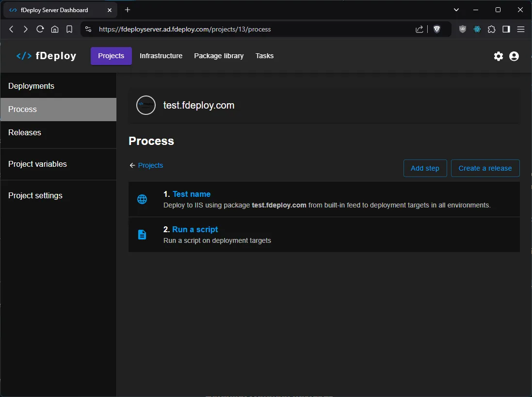The height and width of the screenshot is (397, 532).
Task: Click the Add step button
Action: coord(425,168)
